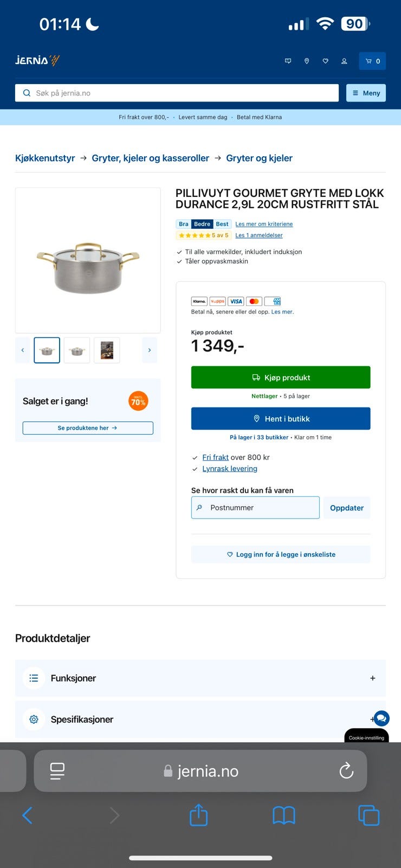Expand the Funksjoner section
The width and height of the screenshot is (401, 868).
pyautogui.click(x=200, y=678)
